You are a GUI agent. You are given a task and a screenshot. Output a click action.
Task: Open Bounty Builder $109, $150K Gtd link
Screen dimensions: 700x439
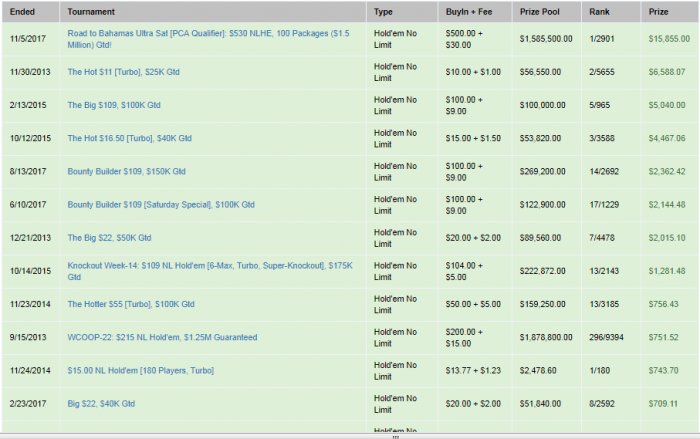coord(126,171)
